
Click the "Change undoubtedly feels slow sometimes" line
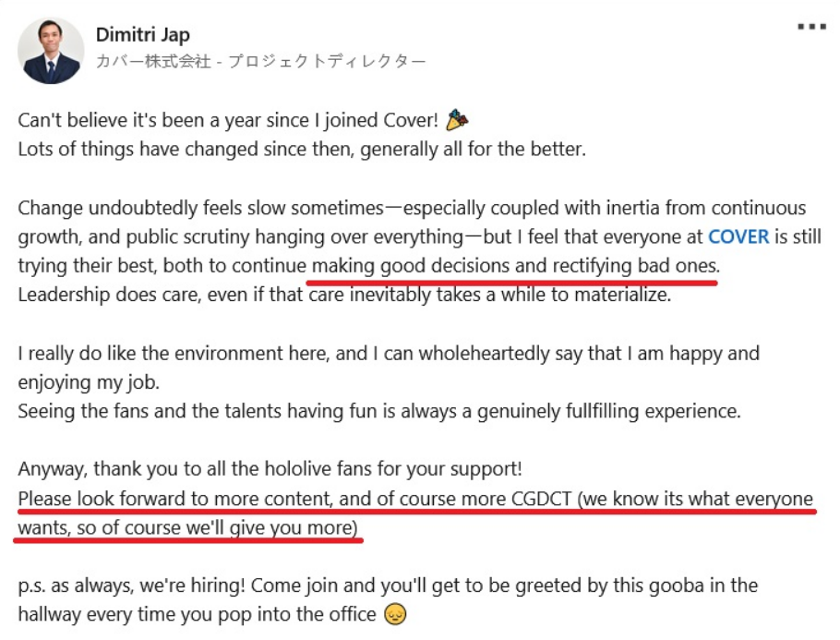(412, 208)
